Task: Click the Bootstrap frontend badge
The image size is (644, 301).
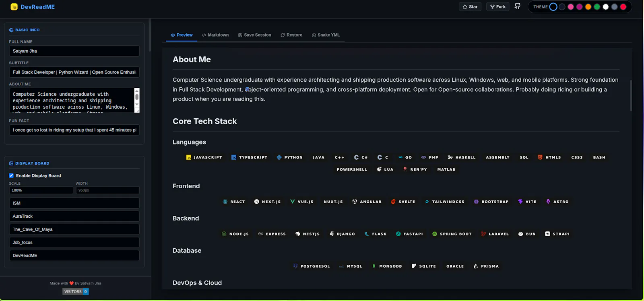Action: 491,202
